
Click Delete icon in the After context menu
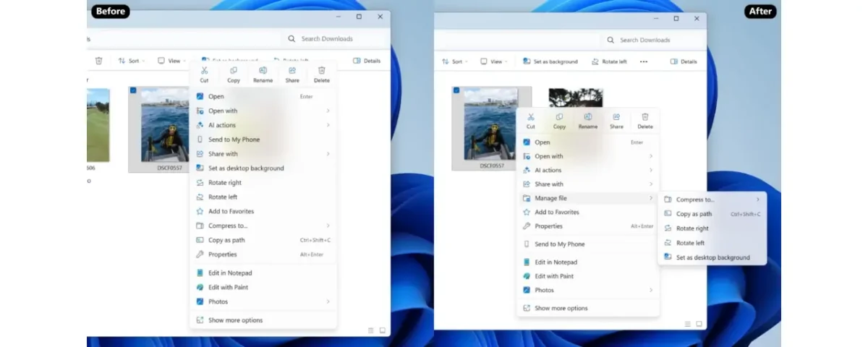(x=645, y=116)
